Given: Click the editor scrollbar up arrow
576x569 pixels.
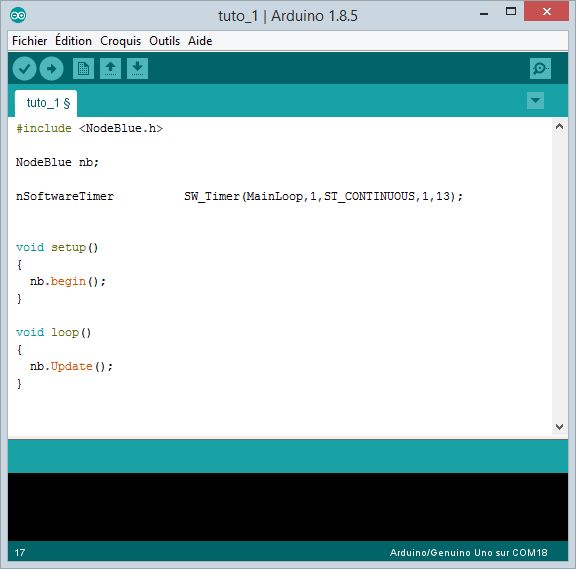Looking at the screenshot, I should click(x=559, y=127).
